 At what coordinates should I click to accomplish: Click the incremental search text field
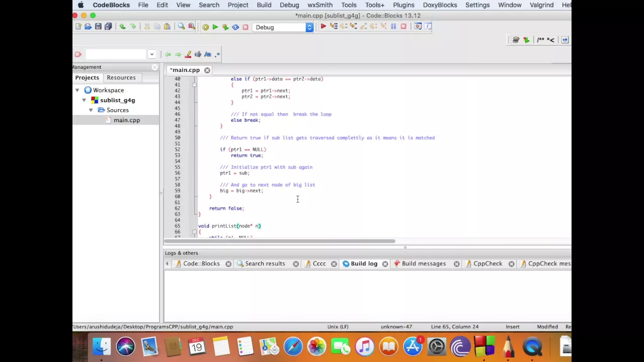tap(116, 54)
